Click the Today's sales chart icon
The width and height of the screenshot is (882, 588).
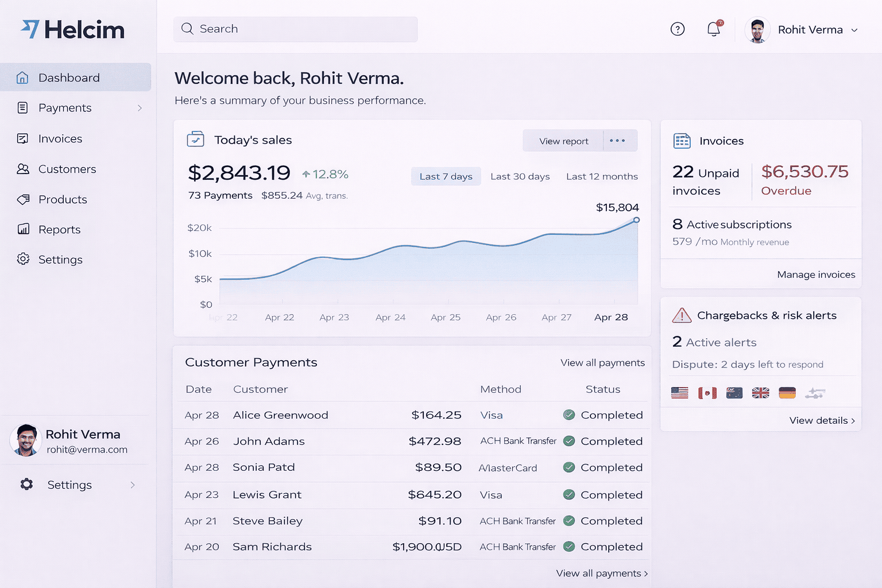coord(195,140)
